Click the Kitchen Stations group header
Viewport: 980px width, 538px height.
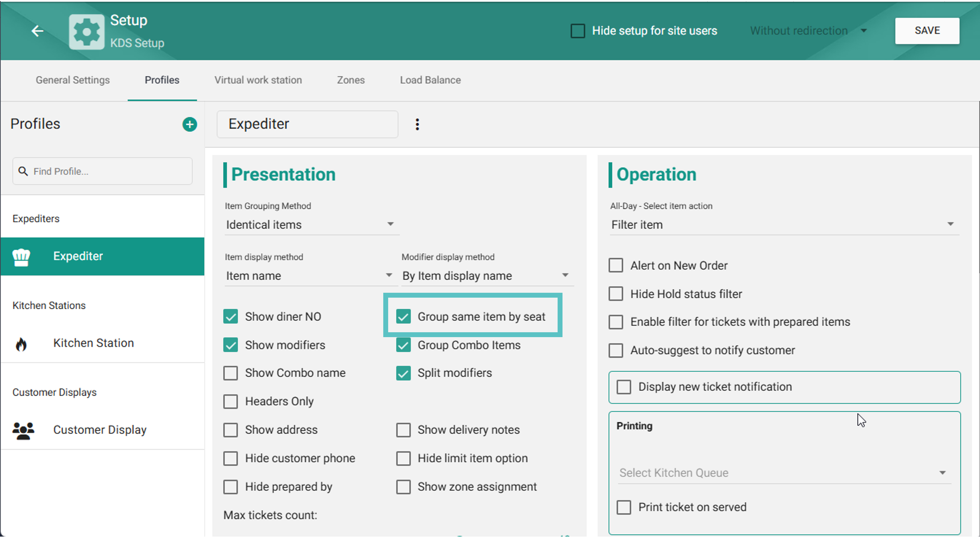tap(49, 306)
